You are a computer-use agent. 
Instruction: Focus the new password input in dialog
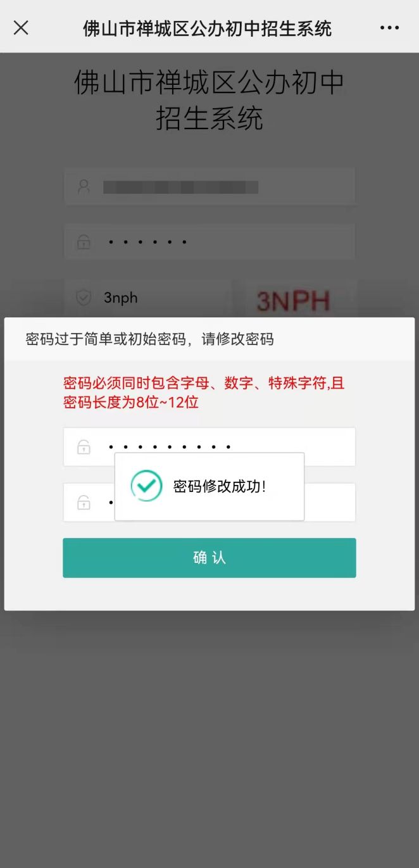[x=209, y=447]
